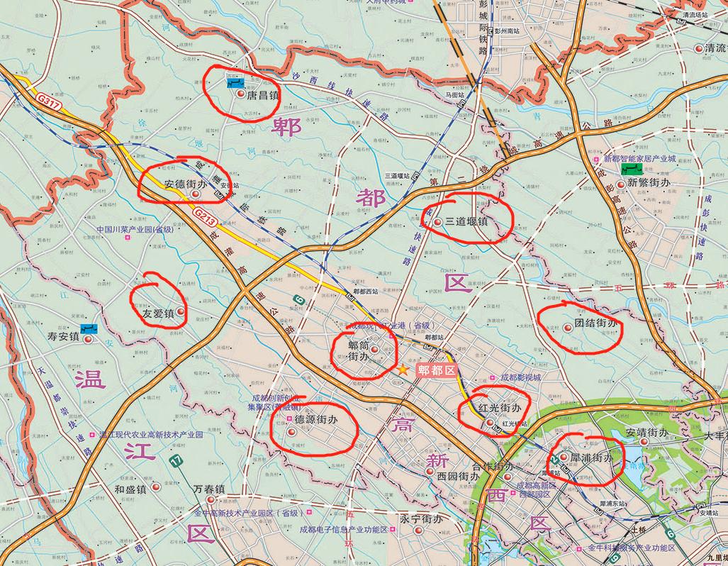The width and height of the screenshot is (728, 566).
Task: Click the large purple 江 character
Action: pyautogui.click(x=140, y=451)
